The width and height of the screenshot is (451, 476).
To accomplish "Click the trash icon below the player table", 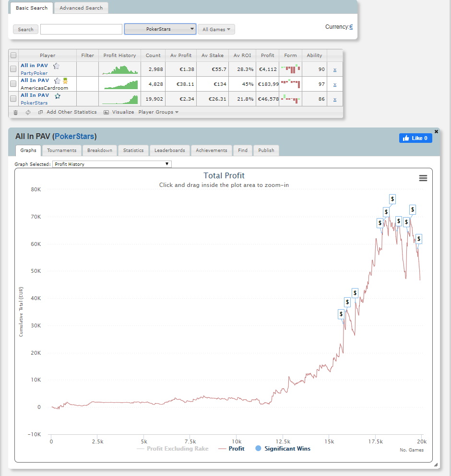I will click(15, 112).
